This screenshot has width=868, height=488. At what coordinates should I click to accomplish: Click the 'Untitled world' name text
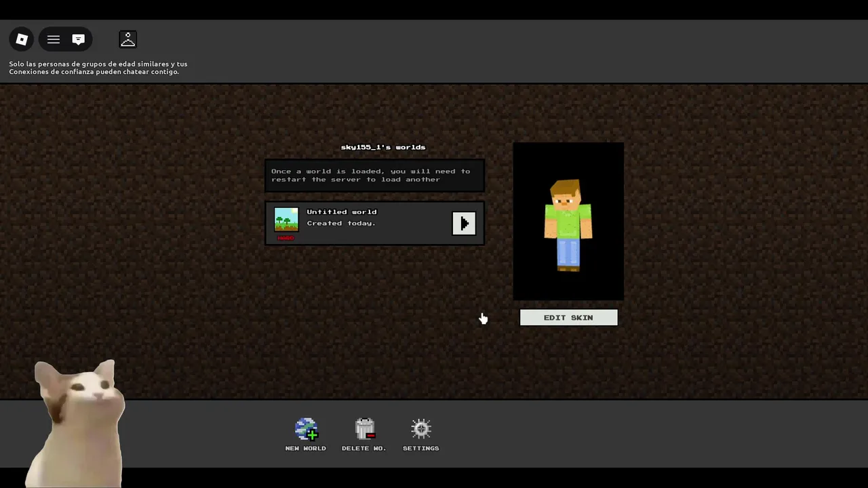pyautogui.click(x=342, y=211)
